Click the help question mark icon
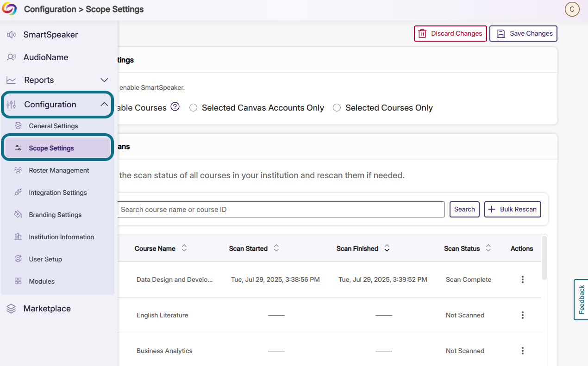588x366 pixels. [175, 107]
